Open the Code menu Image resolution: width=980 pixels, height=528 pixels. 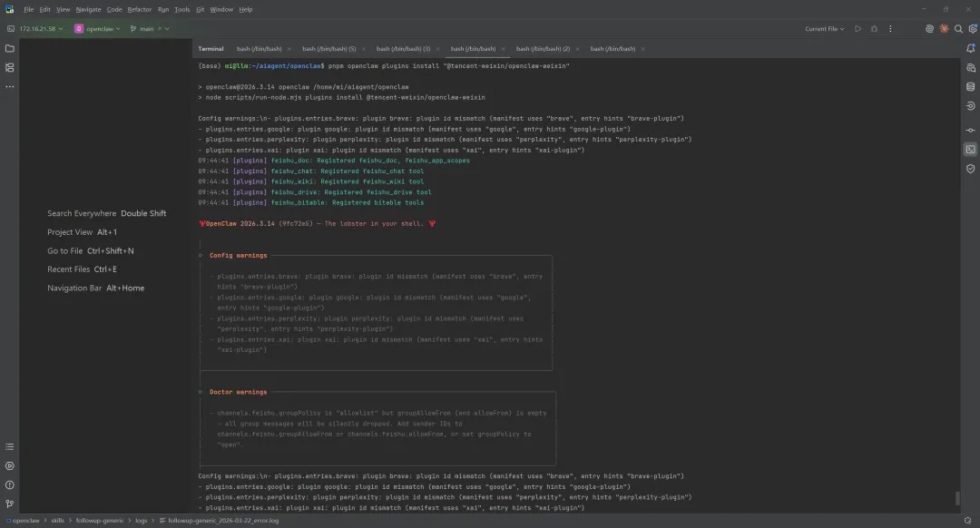point(114,9)
